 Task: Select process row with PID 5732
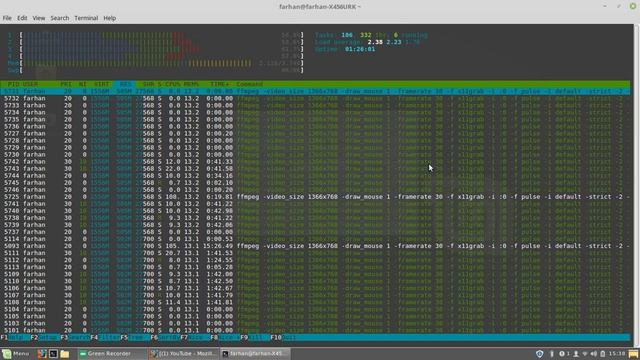click(315, 98)
